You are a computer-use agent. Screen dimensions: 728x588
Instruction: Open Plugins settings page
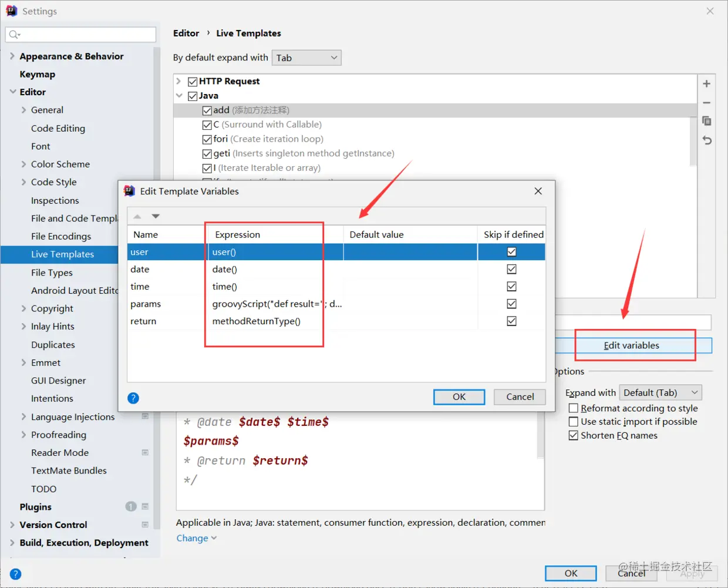35,506
